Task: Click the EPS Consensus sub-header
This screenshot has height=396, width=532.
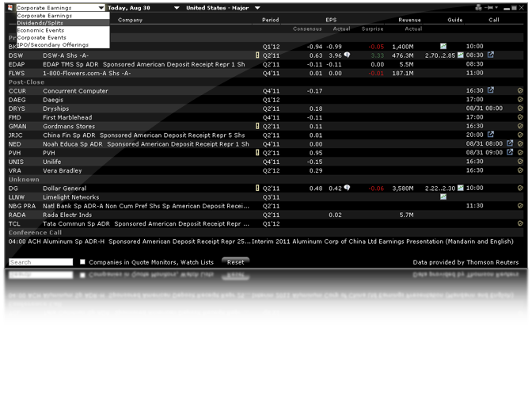Action: [307, 29]
